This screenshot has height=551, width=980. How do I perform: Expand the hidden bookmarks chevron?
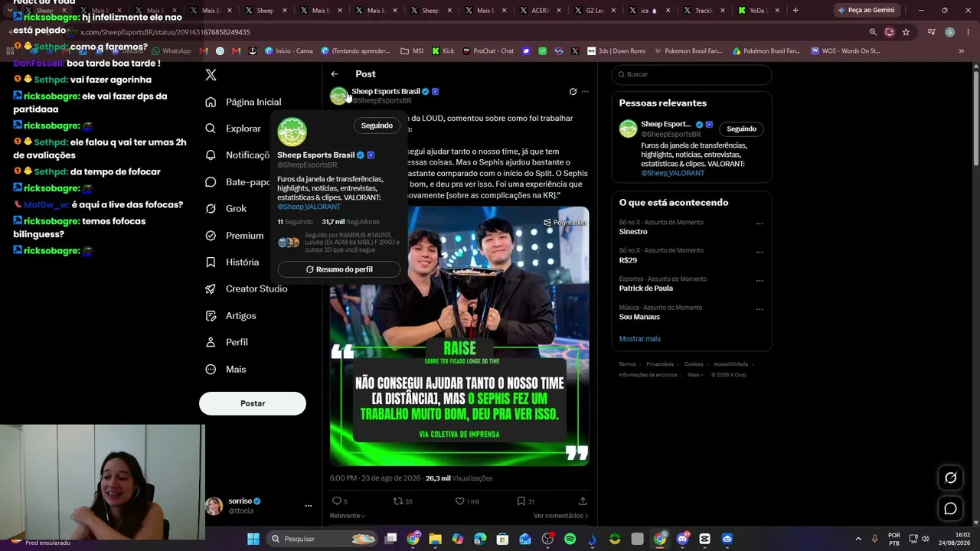(x=962, y=51)
